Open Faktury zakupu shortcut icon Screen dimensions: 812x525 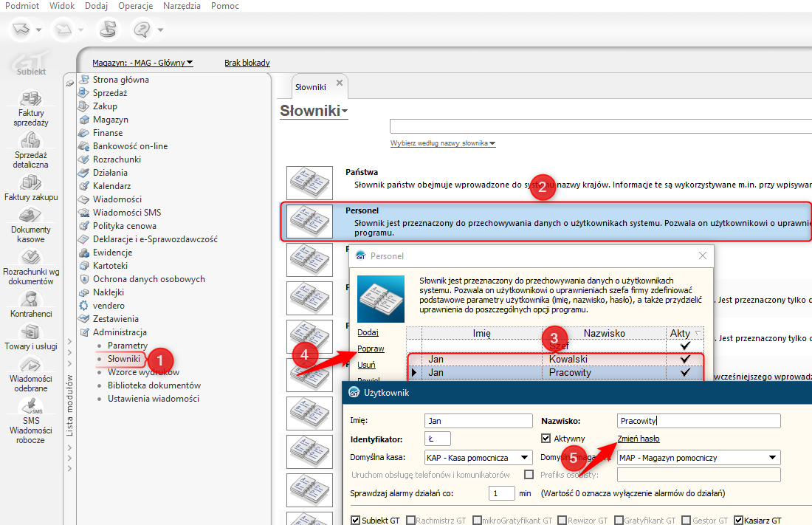[30, 182]
